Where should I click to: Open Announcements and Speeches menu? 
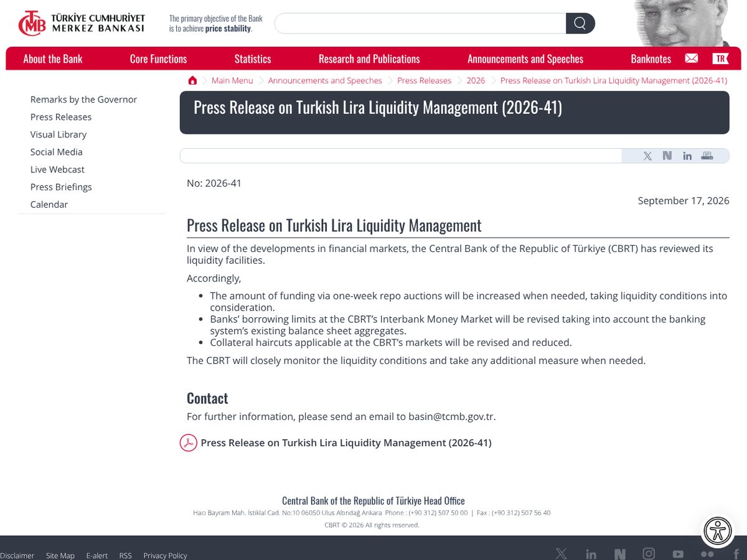[x=525, y=58]
